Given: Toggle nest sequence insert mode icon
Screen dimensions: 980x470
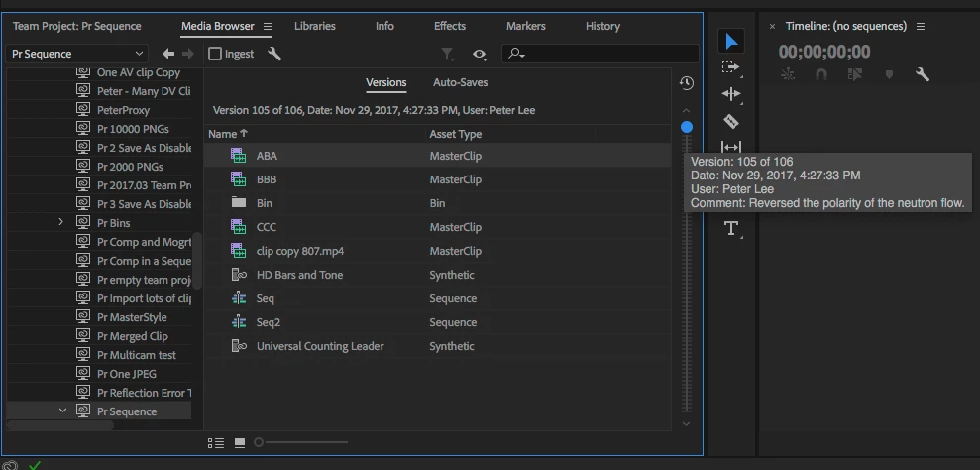Looking at the screenshot, I should click(x=788, y=74).
